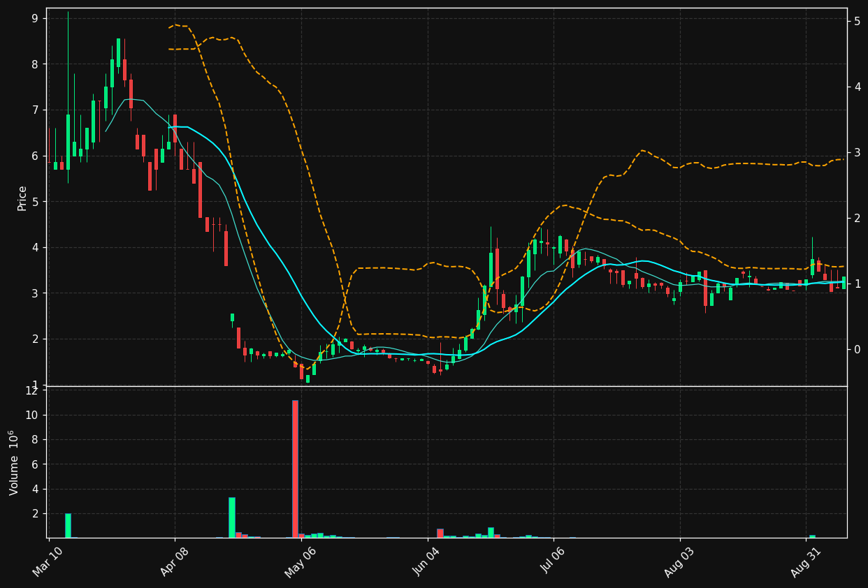The height and width of the screenshot is (588, 868).
Task: Click the Price axis title
Action: pos(22,198)
